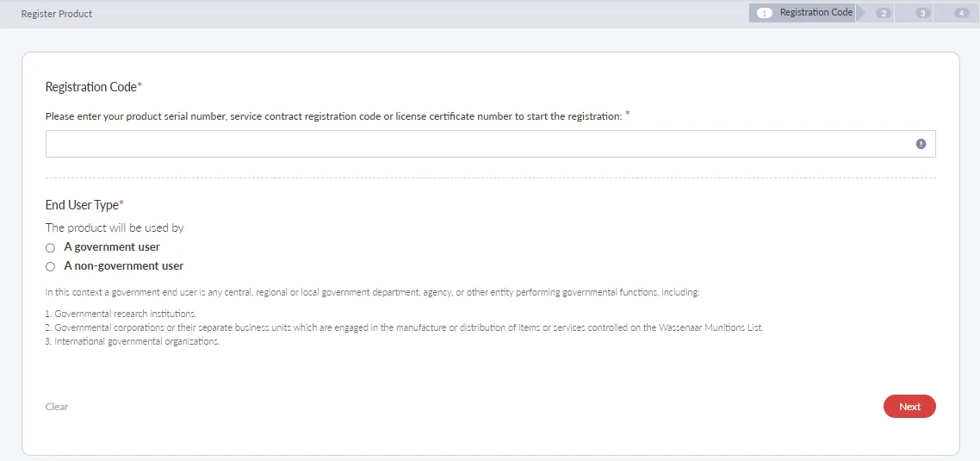Go to step 4 in the progress bar
This screenshot has height=461, width=980.
[x=962, y=13]
